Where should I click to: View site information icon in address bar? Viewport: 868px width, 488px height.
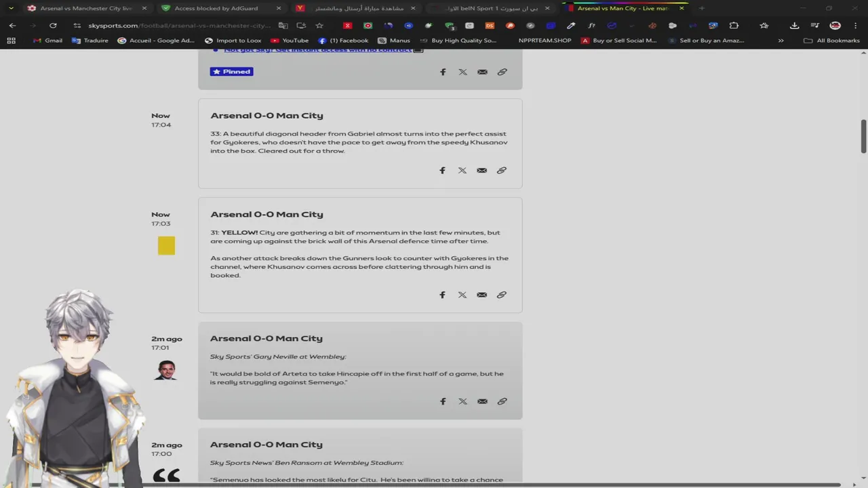[x=77, y=25]
